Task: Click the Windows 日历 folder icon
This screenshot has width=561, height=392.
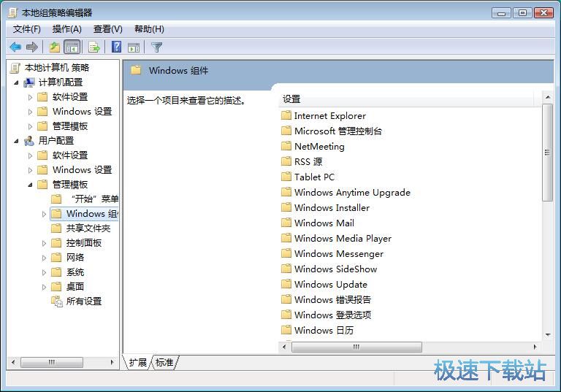Action: pos(286,330)
